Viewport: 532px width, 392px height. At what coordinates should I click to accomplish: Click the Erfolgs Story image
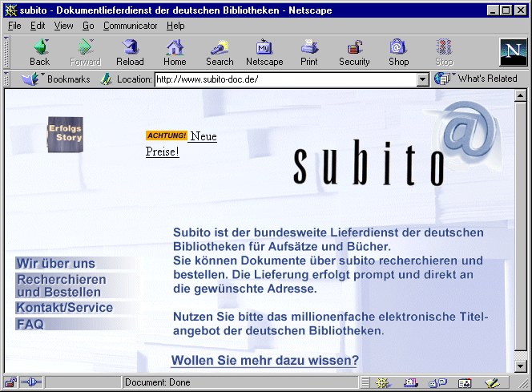click(65, 135)
